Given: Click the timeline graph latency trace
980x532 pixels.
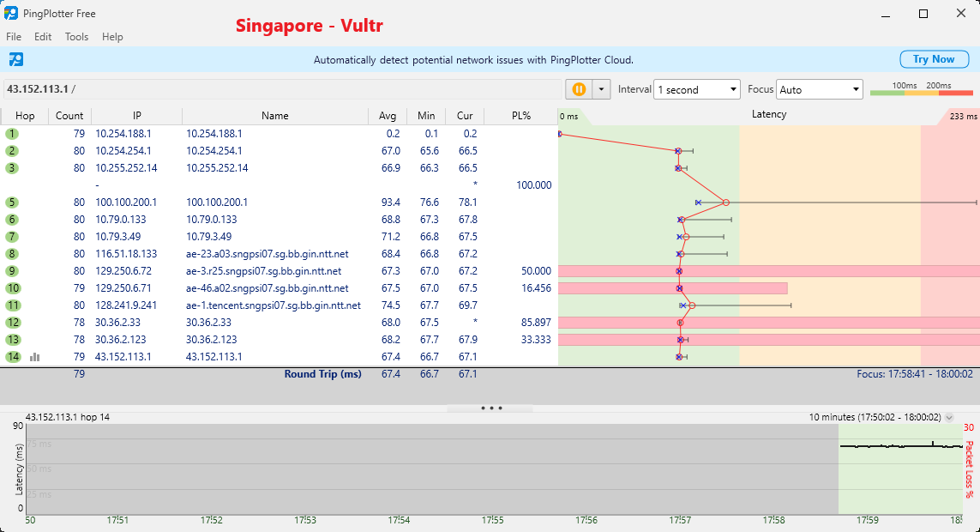Looking at the screenshot, I should pyautogui.click(x=900, y=445).
